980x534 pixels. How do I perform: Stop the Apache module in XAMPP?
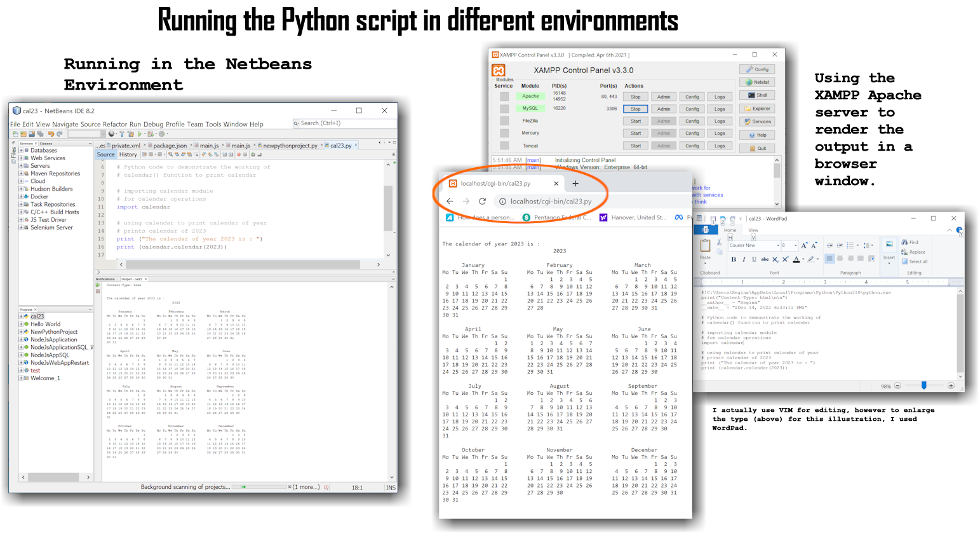(636, 97)
